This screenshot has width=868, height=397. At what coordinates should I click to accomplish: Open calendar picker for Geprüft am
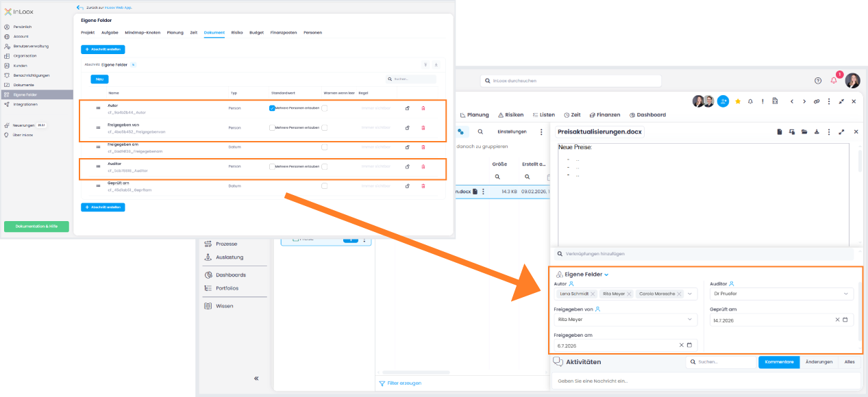pyautogui.click(x=845, y=320)
